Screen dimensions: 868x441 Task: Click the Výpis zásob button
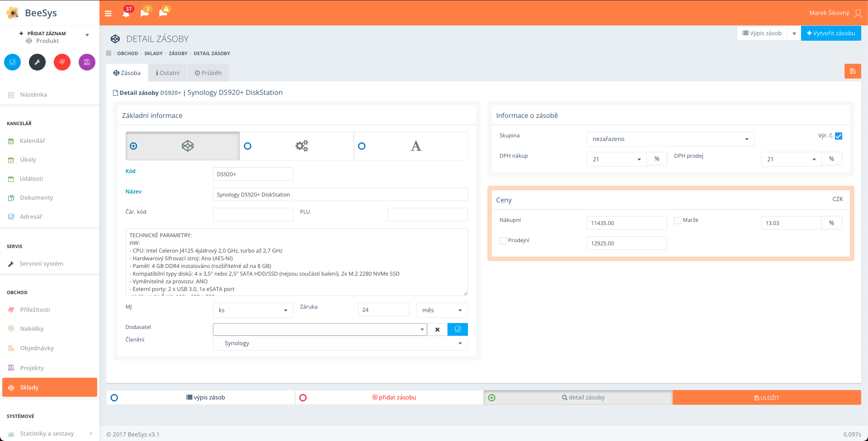(x=762, y=33)
